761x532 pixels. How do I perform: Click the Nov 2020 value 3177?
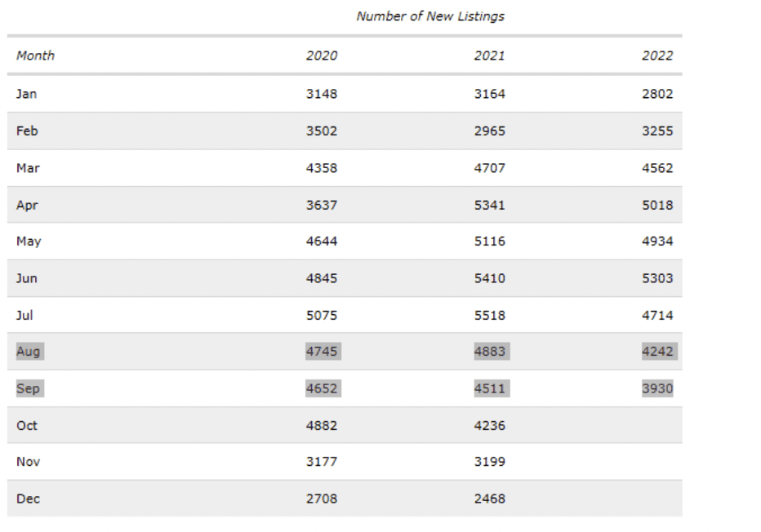(321, 462)
